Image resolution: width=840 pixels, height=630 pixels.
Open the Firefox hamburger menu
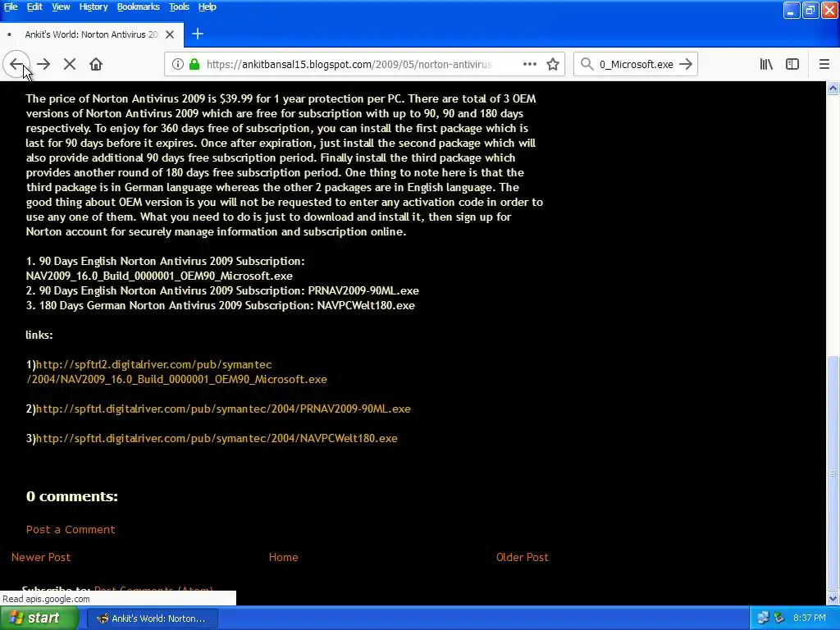[x=824, y=64]
